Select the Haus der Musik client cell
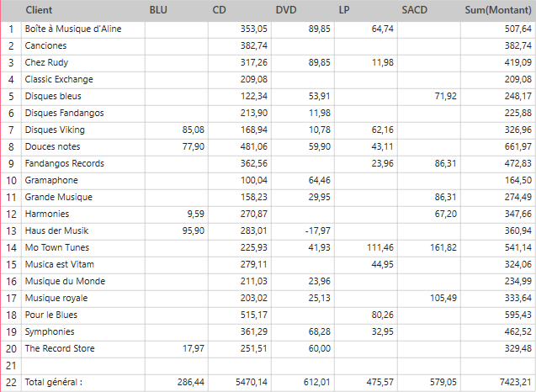Screen dimensions: 536x392 (x=57, y=230)
